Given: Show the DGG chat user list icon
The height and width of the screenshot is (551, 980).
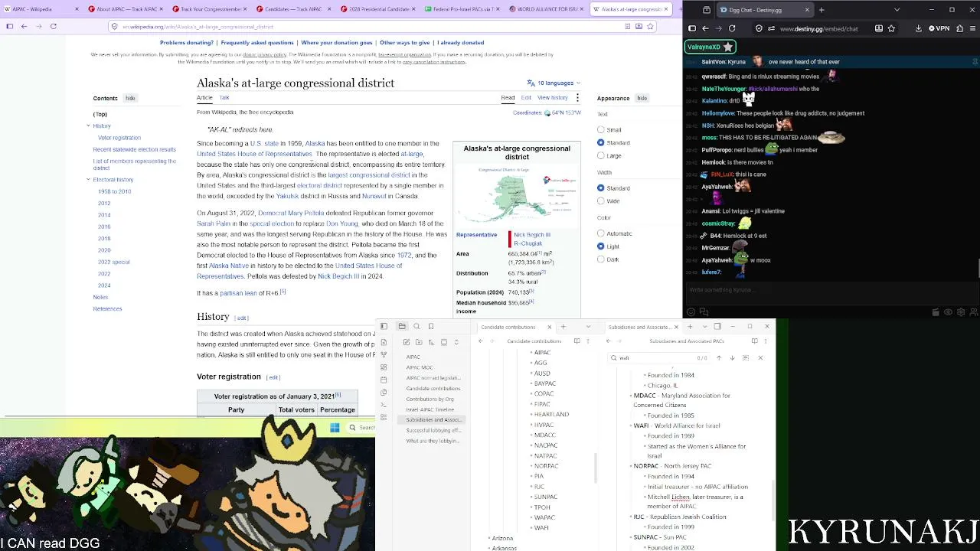Looking at the screenshot, I should click(x=973, y=312).
